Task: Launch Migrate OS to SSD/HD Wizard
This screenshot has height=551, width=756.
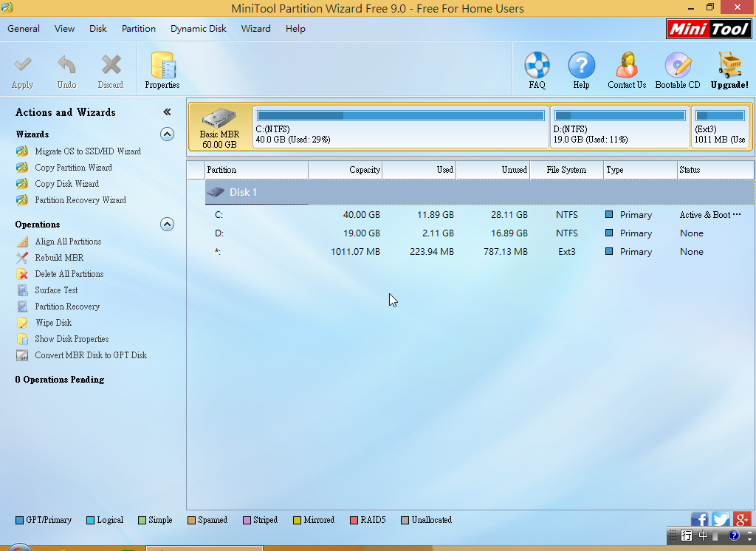Action: pyautogui.click(x=87, y=151)
